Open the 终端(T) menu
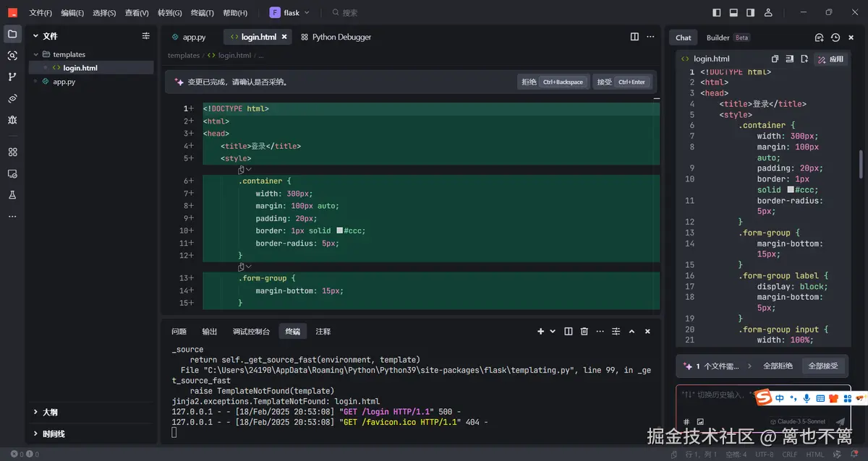The image size is (868, 461). (x=202, y=13)
